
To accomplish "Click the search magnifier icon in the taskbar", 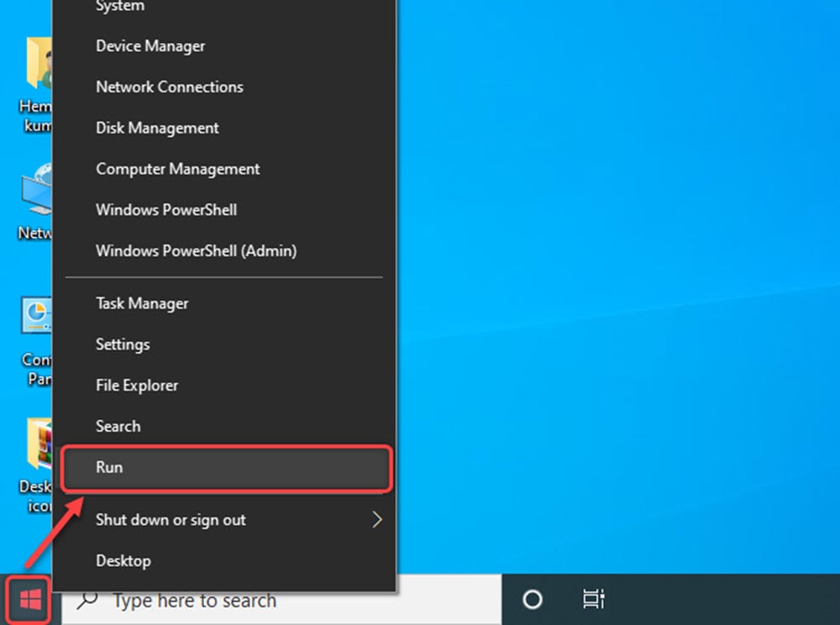I will pos(87,601).
